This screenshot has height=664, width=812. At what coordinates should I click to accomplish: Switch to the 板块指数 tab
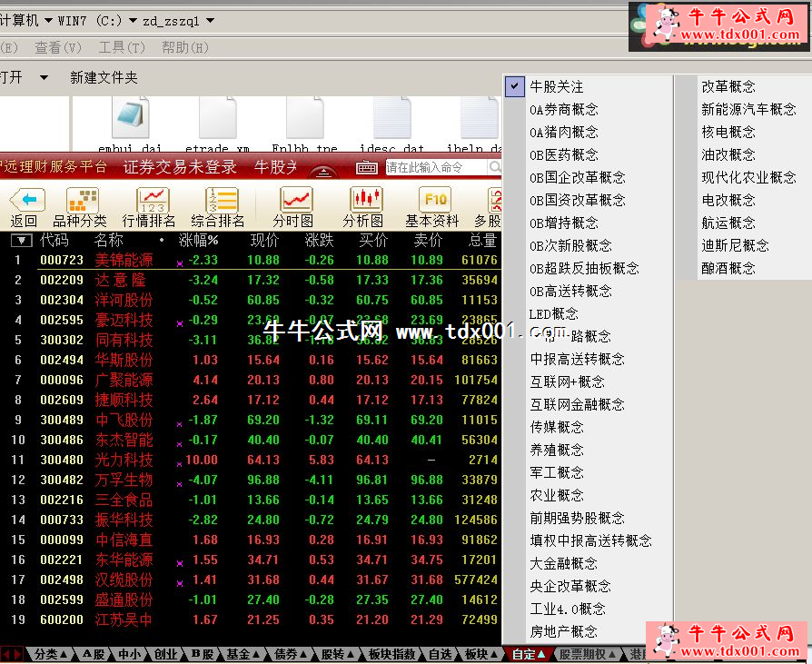(392, 654)
